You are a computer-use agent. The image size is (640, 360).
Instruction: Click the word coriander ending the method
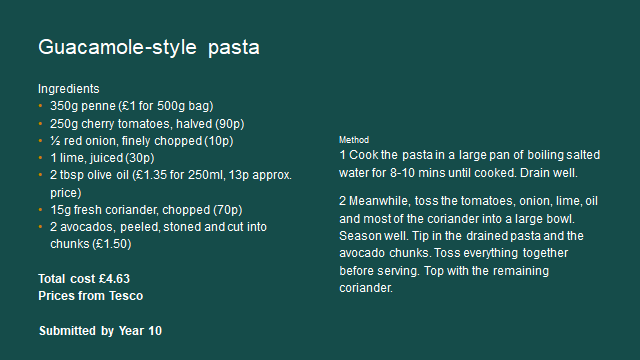click(366, 288)
